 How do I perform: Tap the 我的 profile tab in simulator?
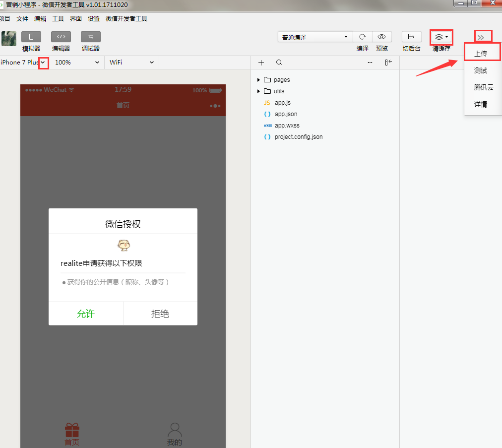[x=175, y=434]
